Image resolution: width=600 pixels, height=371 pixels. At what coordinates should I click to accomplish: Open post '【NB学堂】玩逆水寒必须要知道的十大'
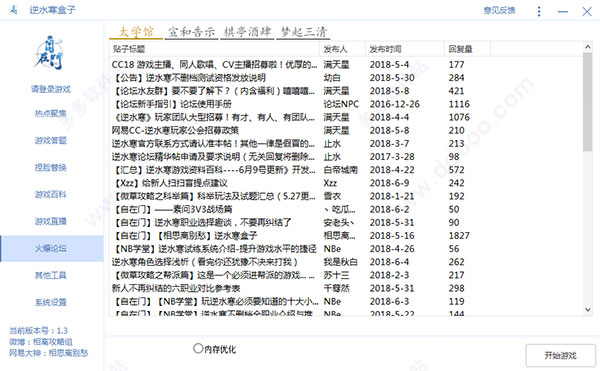pos(215,302)
